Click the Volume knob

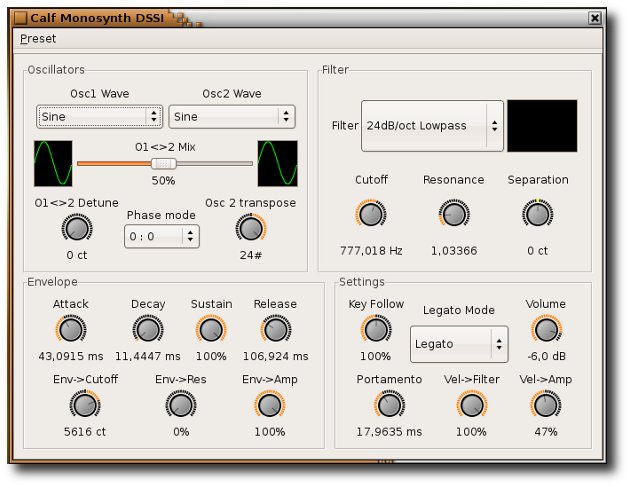(545, 329)
